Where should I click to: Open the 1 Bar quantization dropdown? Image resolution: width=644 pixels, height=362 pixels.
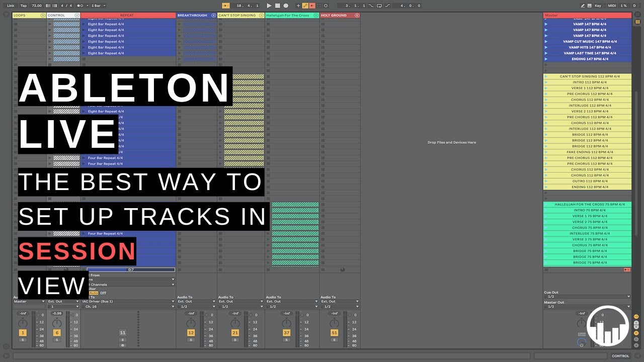pyautogui.click(x=98, y=6)
